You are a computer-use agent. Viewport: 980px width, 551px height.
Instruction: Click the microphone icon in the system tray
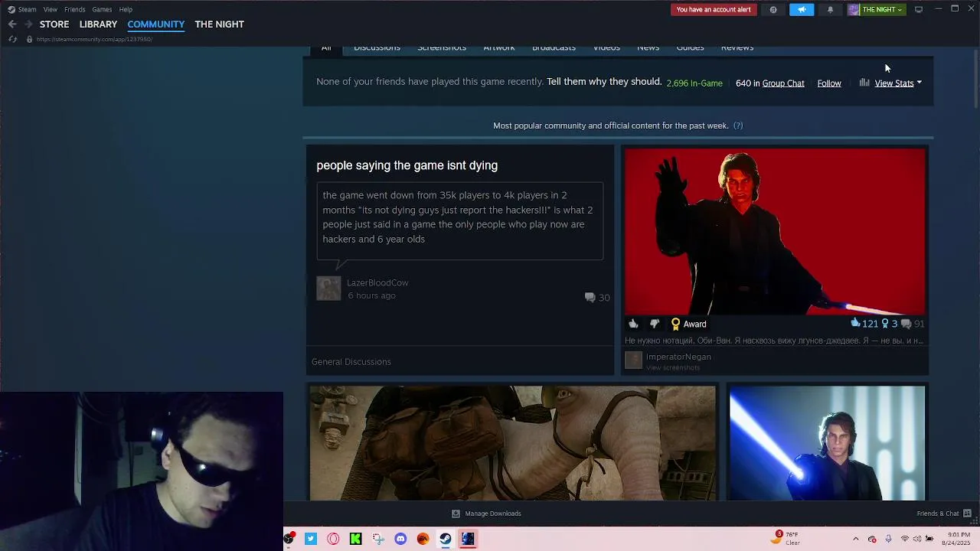pyautogui.click(x=888, y=539)
